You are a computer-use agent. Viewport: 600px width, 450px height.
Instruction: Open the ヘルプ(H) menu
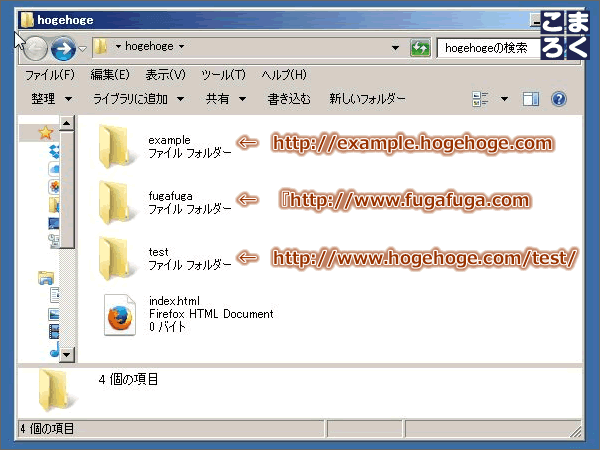284,75
